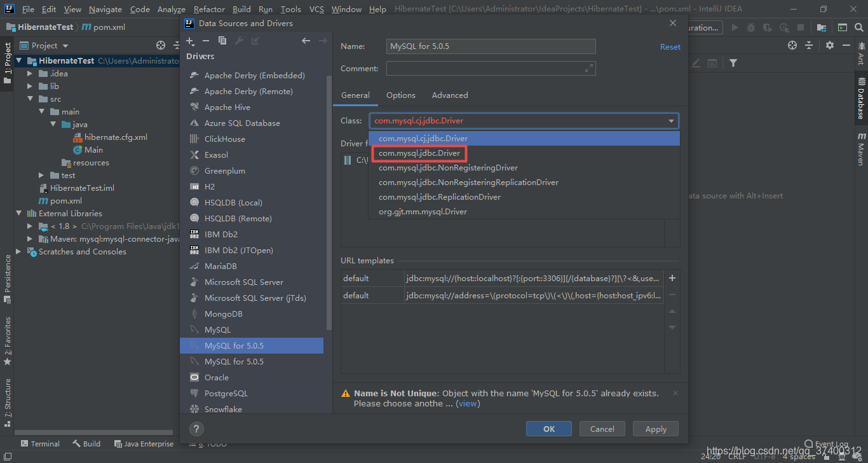
Task: Open the Class driver combo box arrow
Action: (671, 121)
